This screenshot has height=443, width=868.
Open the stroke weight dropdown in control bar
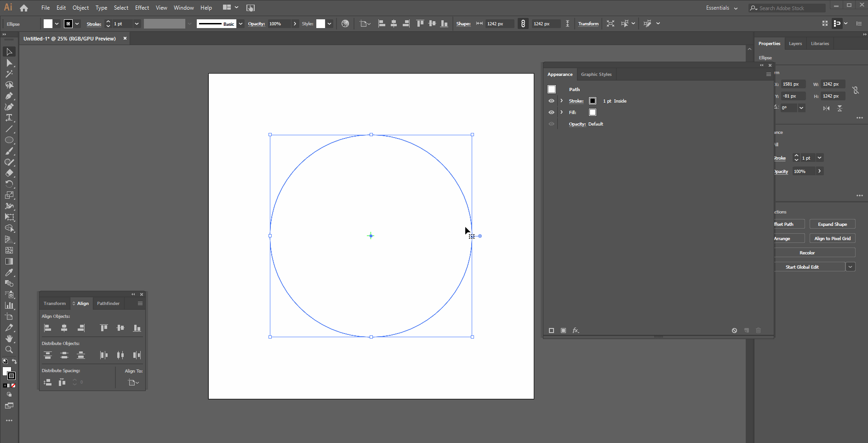coord(137,23)
